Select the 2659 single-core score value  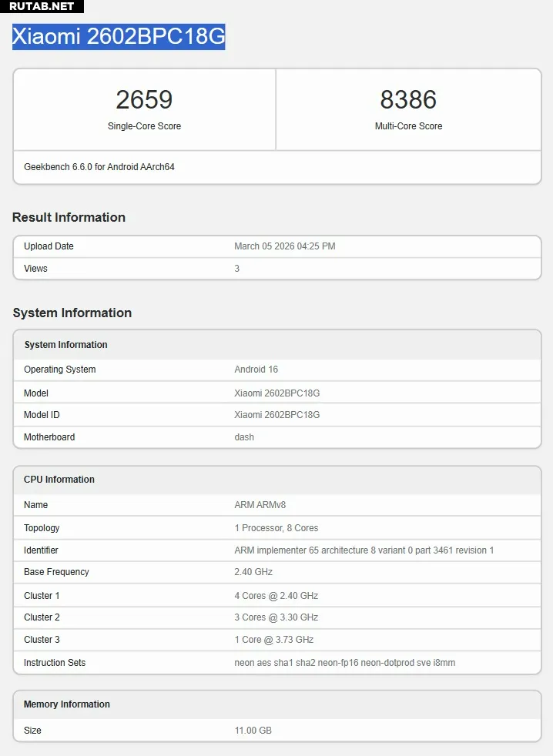(x=144, y=99)
